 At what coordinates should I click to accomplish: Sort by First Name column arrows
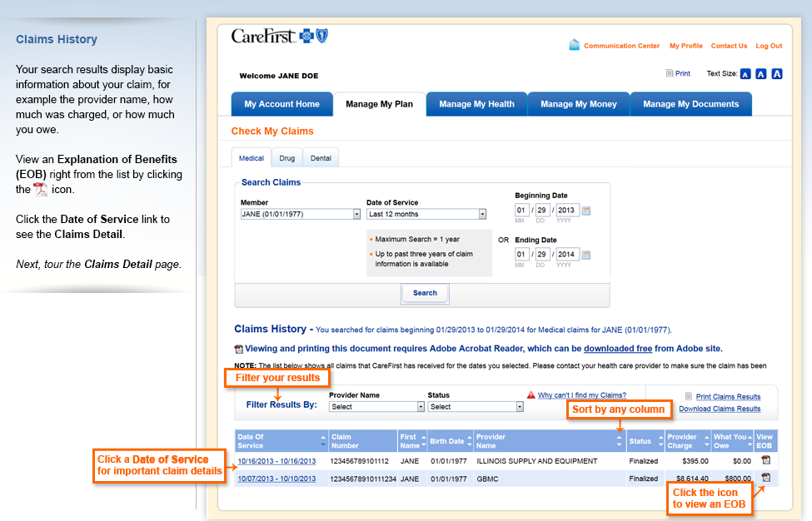coord(424,441)
